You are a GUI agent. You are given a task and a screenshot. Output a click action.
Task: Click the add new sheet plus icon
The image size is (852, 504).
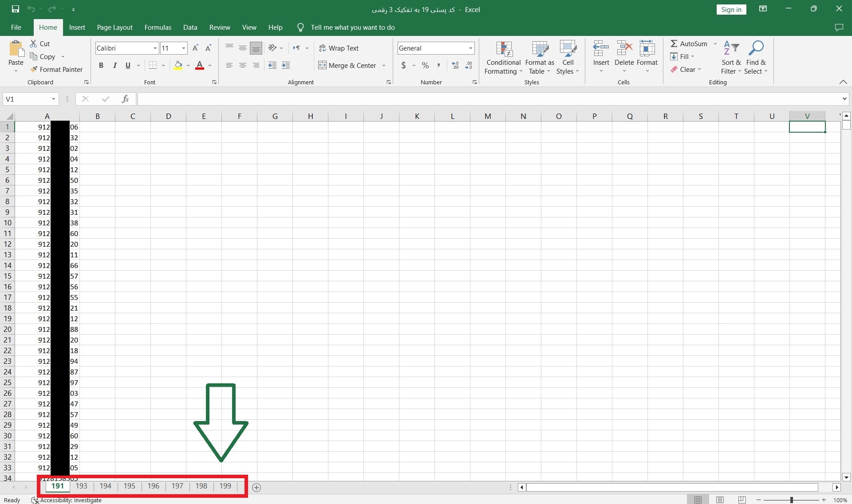(256, 487)
